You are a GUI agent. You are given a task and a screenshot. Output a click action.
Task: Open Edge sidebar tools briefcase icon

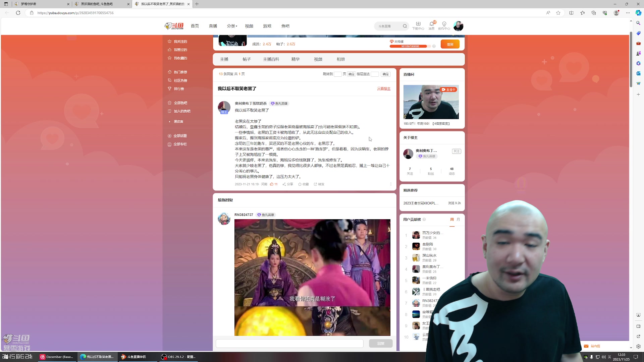pyautogui.click(x=638, y=43)
